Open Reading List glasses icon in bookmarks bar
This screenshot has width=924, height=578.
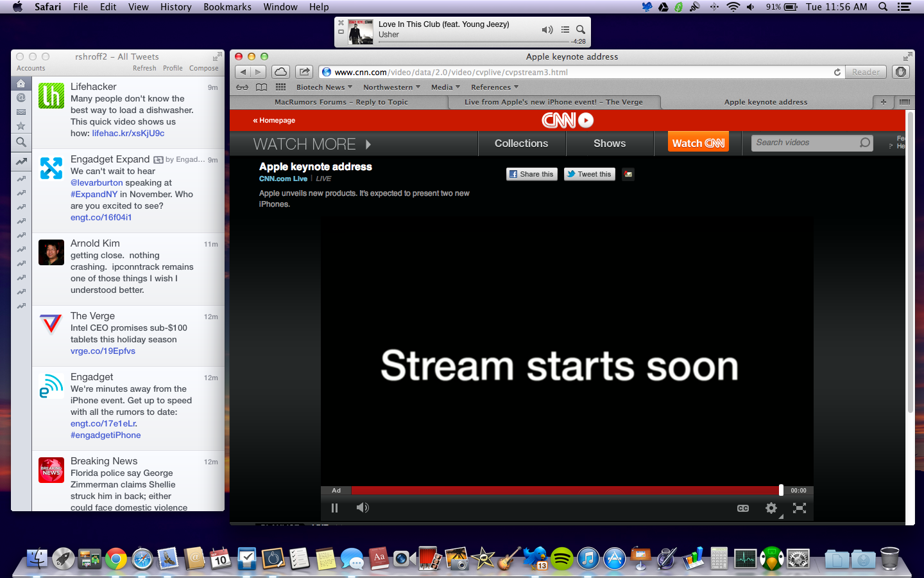(242, 87)
